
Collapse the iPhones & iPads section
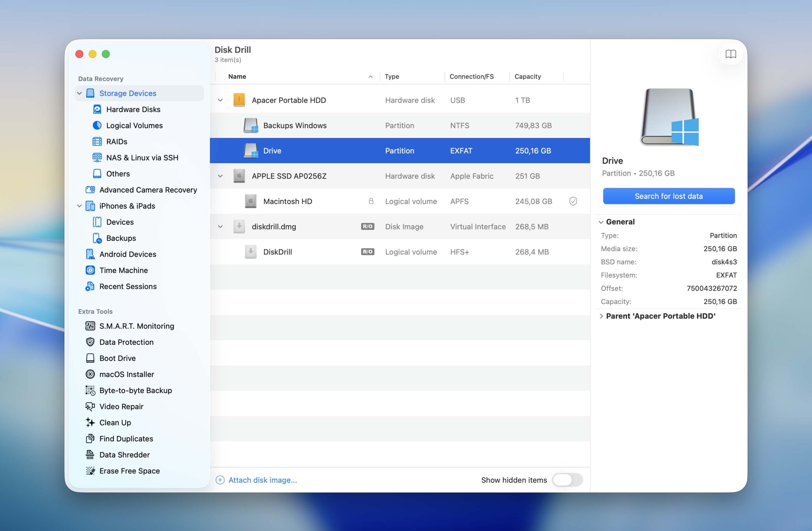tap(80, 206)
